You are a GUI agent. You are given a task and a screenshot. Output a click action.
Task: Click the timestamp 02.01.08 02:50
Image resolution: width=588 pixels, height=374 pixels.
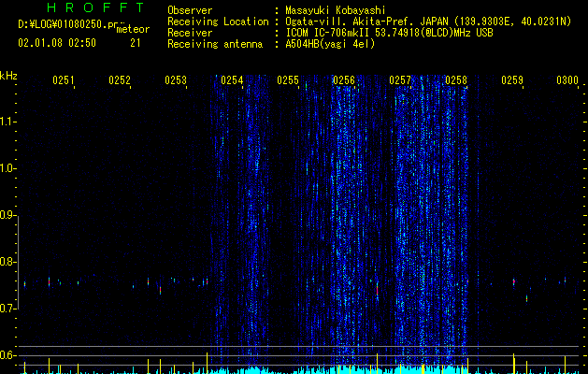tap(57, 43)
